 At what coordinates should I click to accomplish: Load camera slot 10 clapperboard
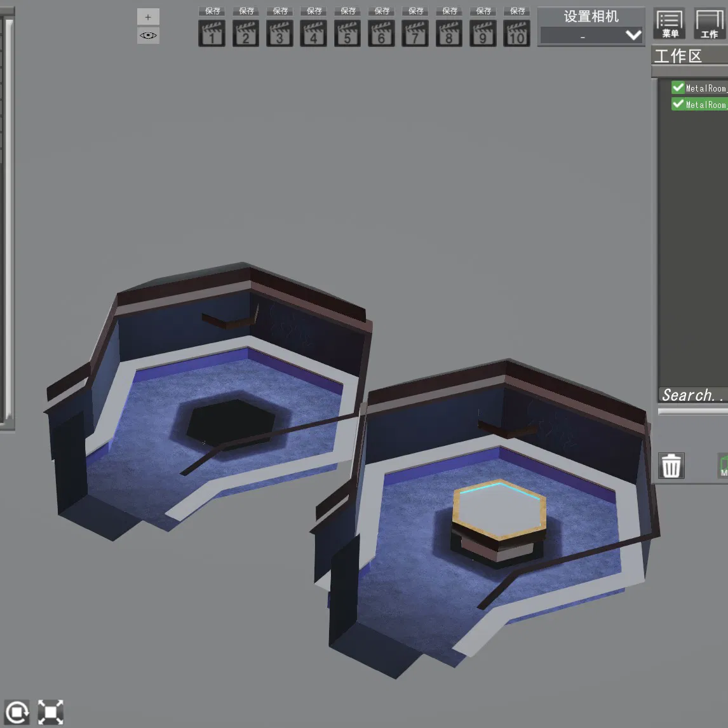point(516,33)
